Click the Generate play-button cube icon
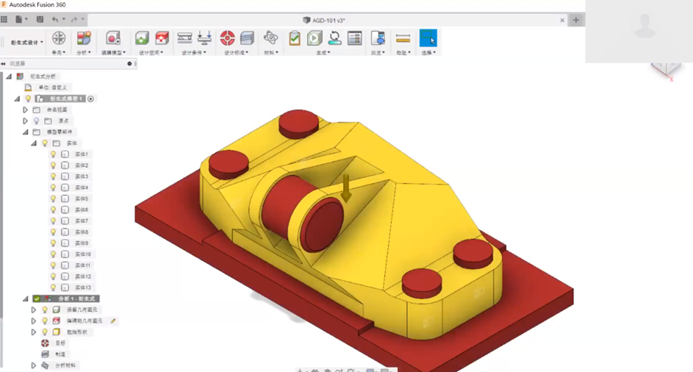 (315, 38)
